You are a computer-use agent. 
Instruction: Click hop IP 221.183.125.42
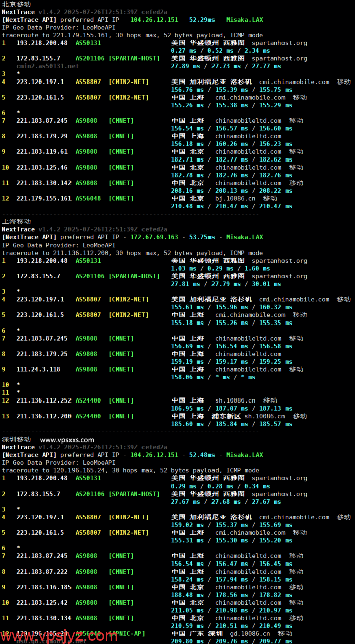42,603
